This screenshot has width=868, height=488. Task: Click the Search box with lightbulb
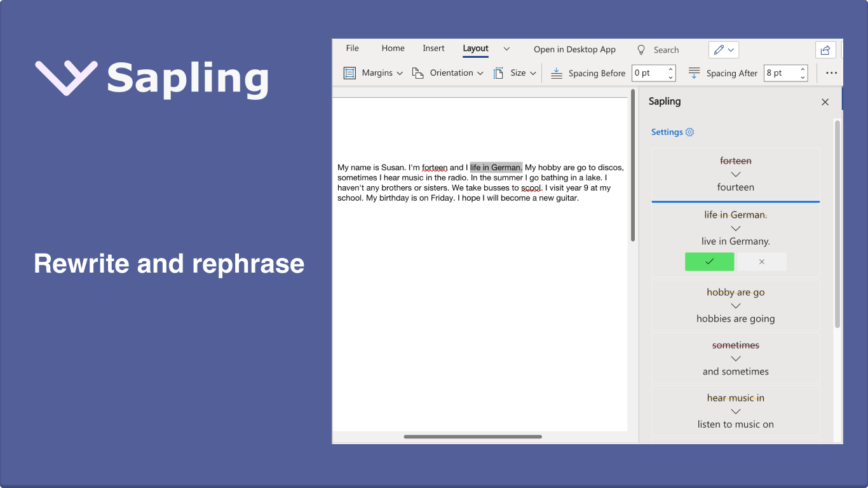tap(658, 50)
